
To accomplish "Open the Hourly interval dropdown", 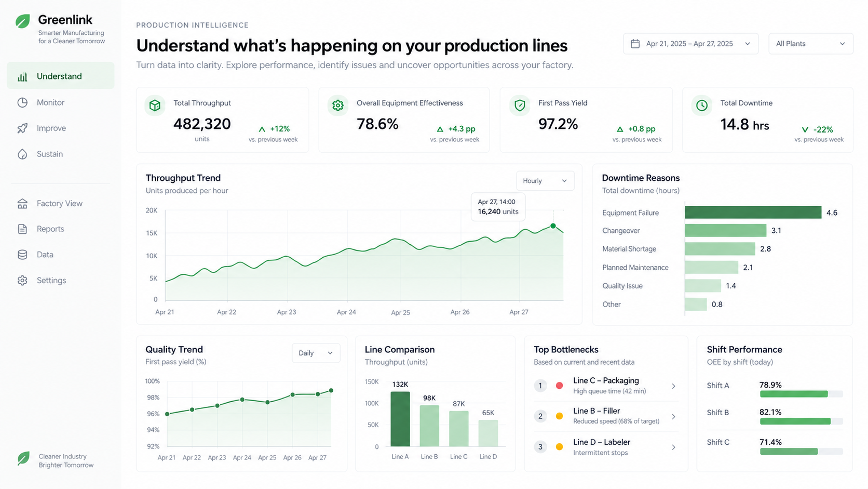I will [x=545, y=181].
